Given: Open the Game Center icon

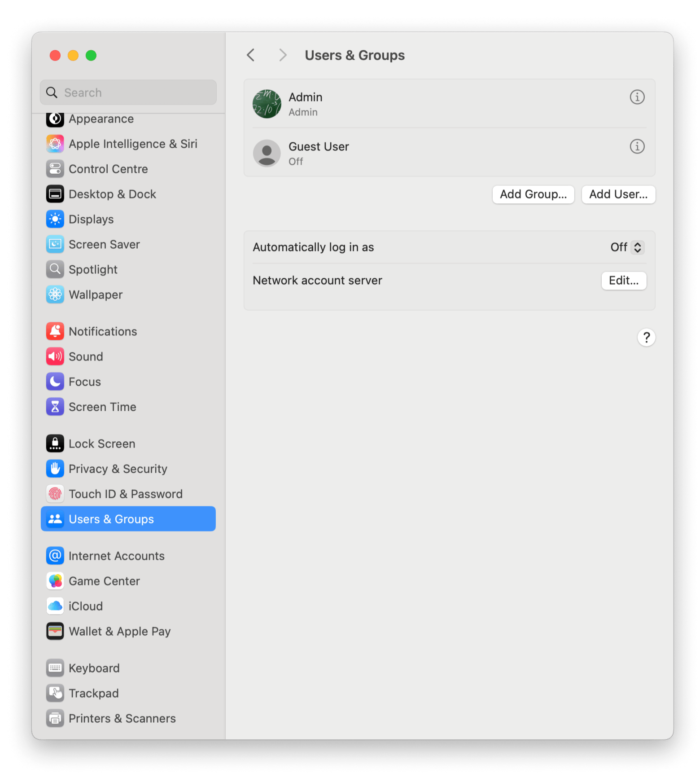Looking at the screenshot, I should click(55, 581).
